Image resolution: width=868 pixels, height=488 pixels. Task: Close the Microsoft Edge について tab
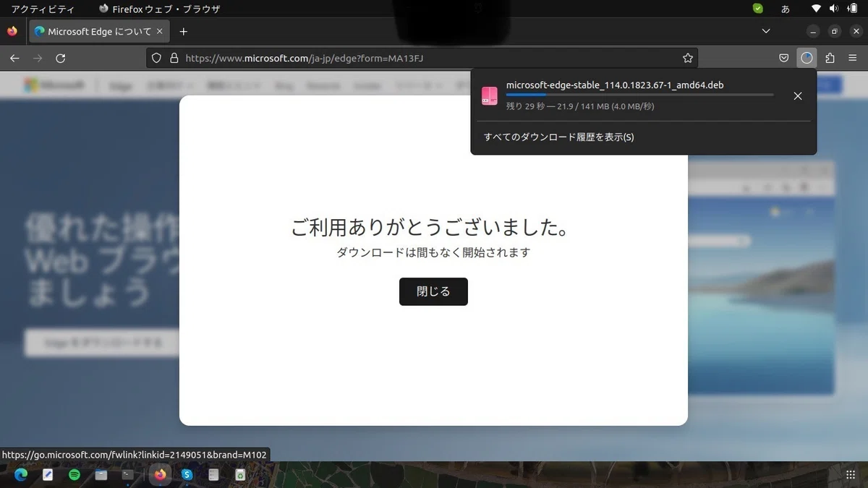click(160, 32)
